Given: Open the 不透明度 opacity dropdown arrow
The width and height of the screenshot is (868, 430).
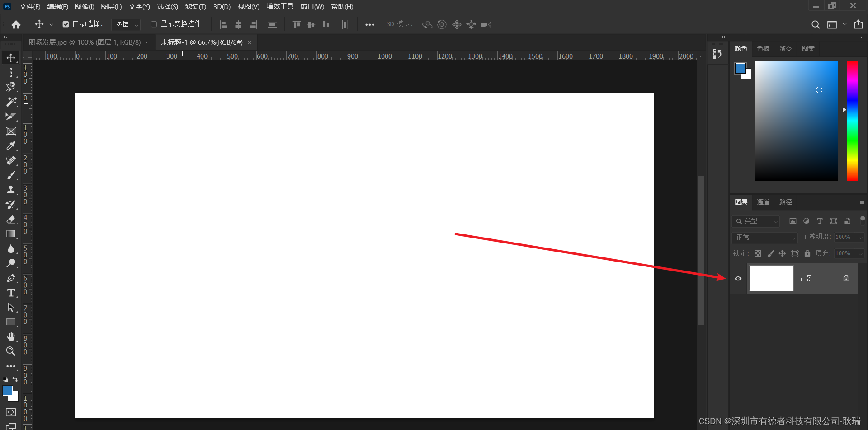Looking at the screenshot, I should 860,237.
